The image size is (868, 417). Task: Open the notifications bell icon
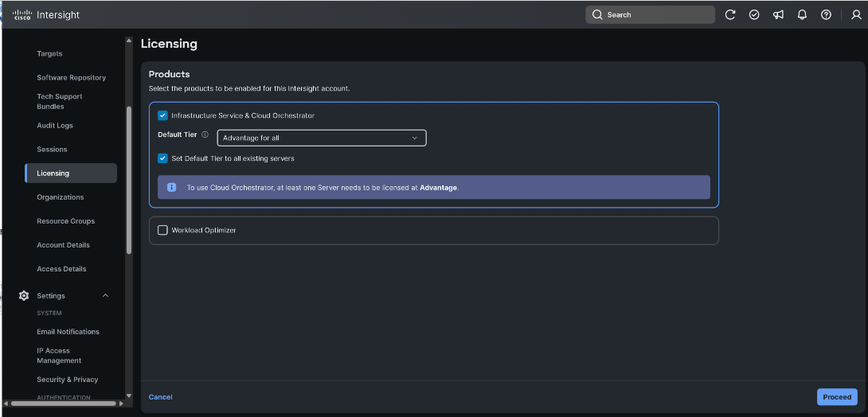tap(802, 15)
